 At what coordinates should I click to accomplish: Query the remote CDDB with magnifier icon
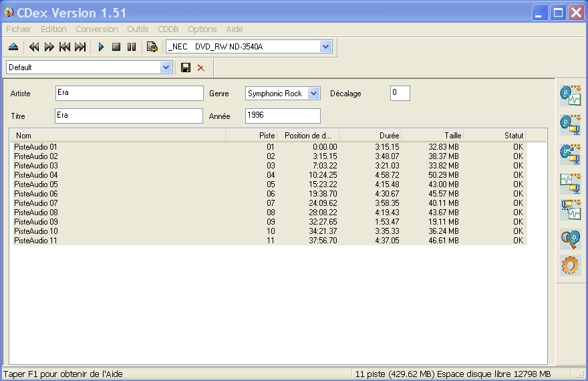pyautogui.click(x=571, y=239)
